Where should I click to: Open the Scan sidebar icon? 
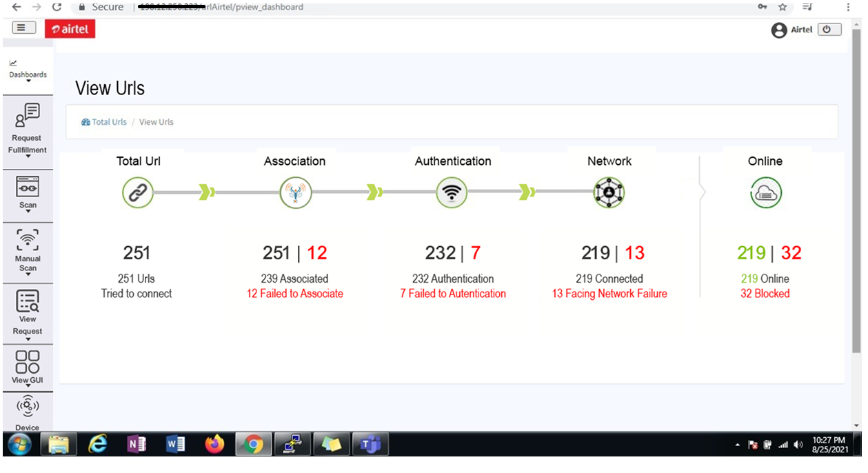tap(28, 188)
